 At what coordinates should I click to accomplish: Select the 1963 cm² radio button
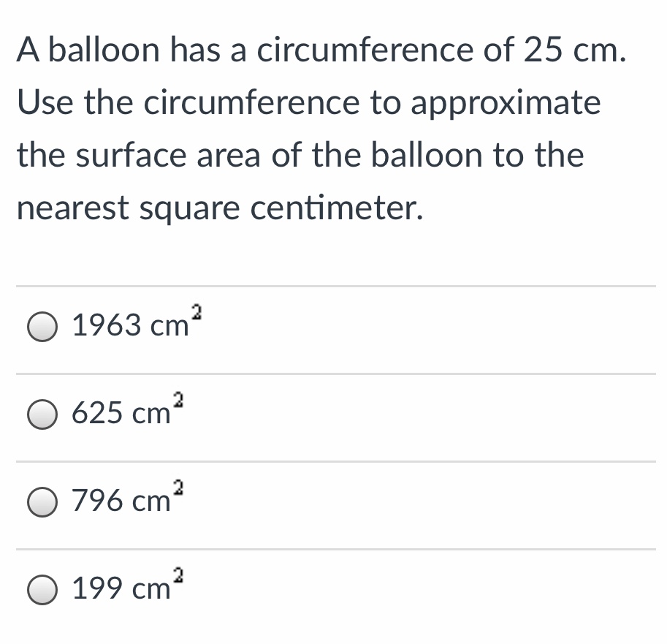pyautogui.click(x=42, y=327)
